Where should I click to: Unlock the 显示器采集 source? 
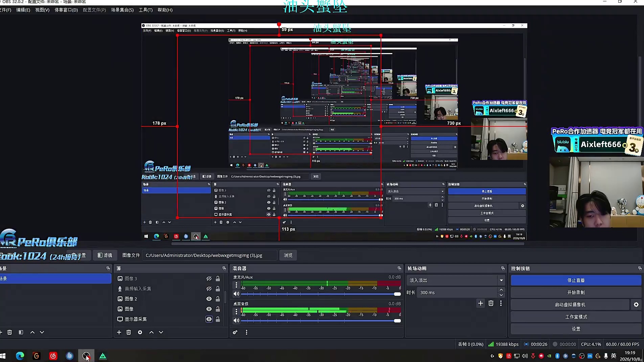point(218,319)
